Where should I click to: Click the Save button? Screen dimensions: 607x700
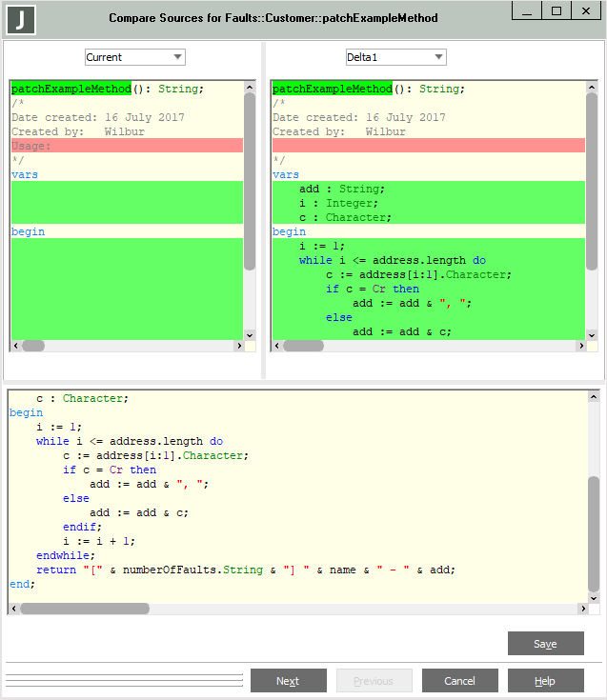coord(545,644)
